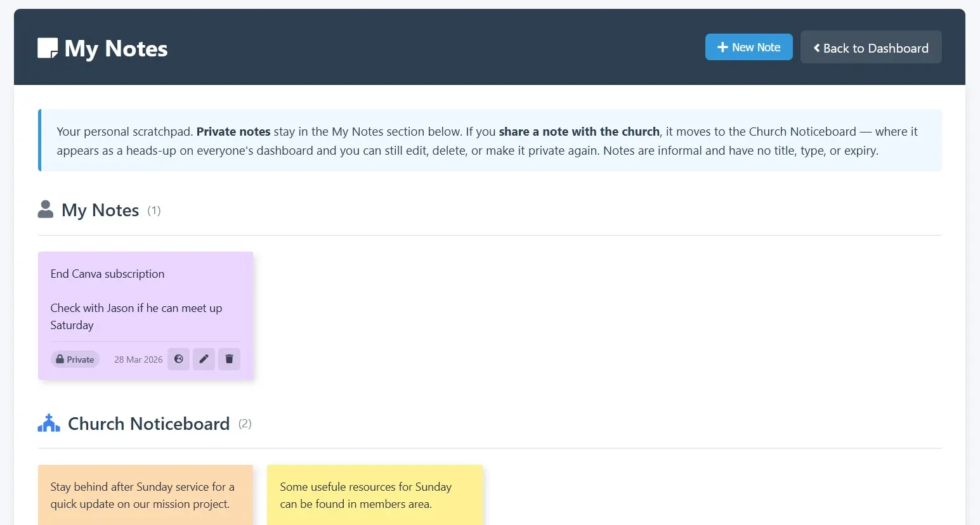Click the church icon beside Church Noticeboard
Viewport: 980px width, 525px height.
(x=49, y=423)
